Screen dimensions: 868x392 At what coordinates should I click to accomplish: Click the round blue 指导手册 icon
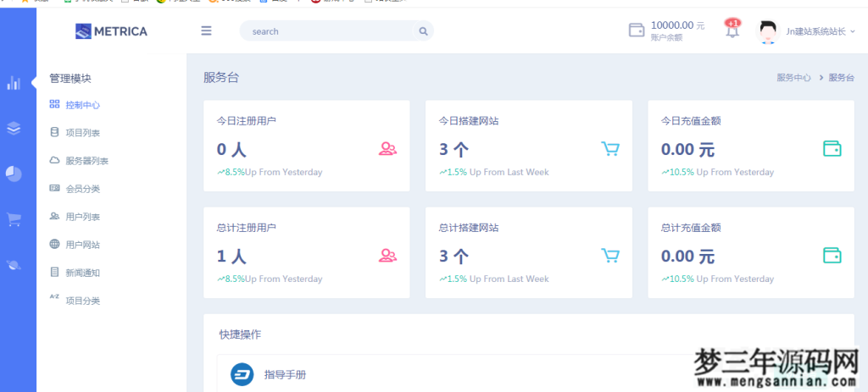pyautogui.click(x=242, y=374)
